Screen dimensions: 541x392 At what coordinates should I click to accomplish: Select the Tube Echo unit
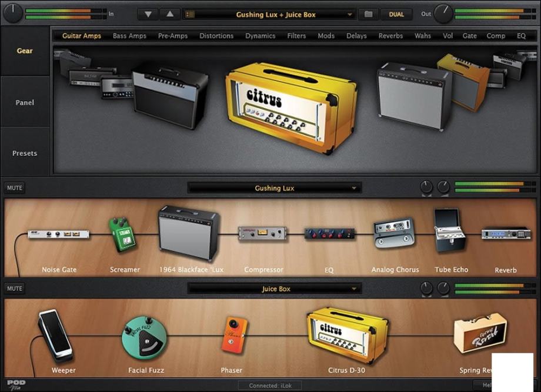pos(450,230)
